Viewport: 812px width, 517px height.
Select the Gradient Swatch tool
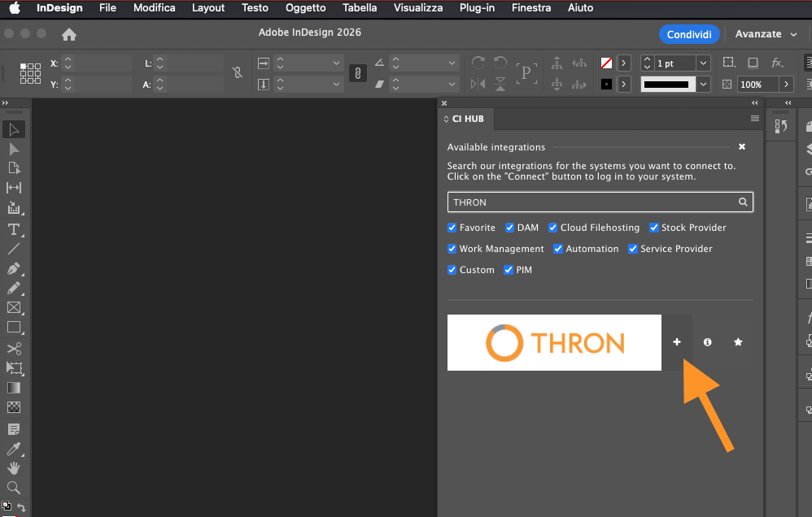pos(14,388)
